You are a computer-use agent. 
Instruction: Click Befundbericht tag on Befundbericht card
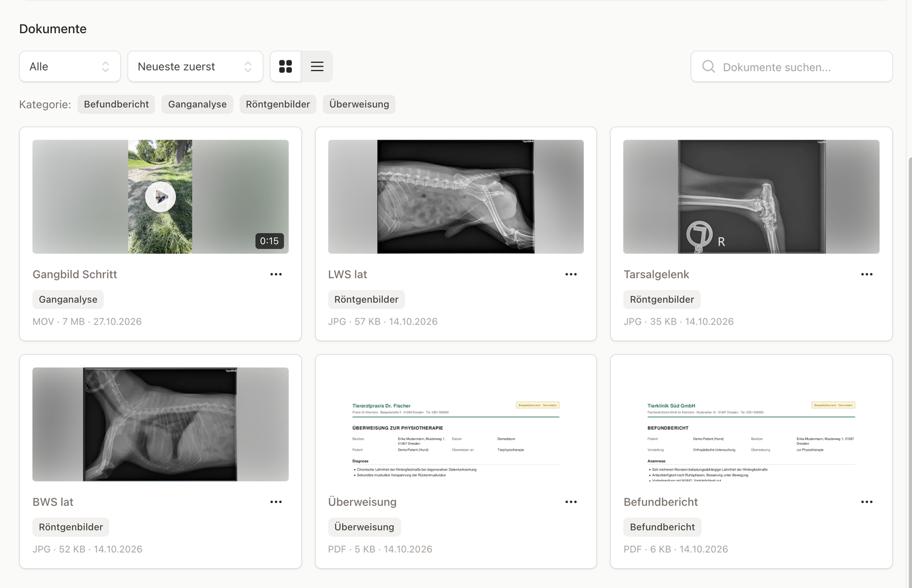pyautogui.click(x=662, y=527)
